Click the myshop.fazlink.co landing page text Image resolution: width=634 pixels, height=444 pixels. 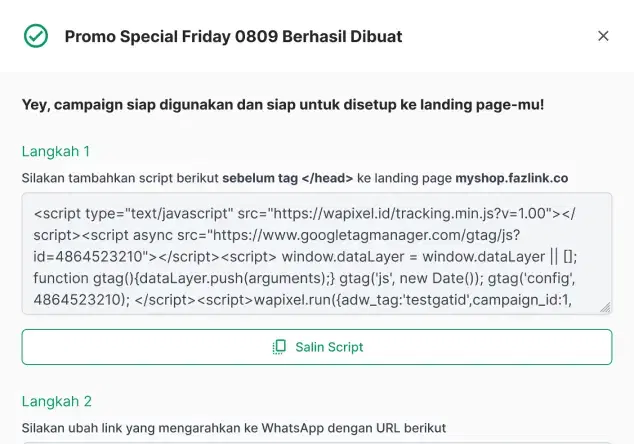511,178
